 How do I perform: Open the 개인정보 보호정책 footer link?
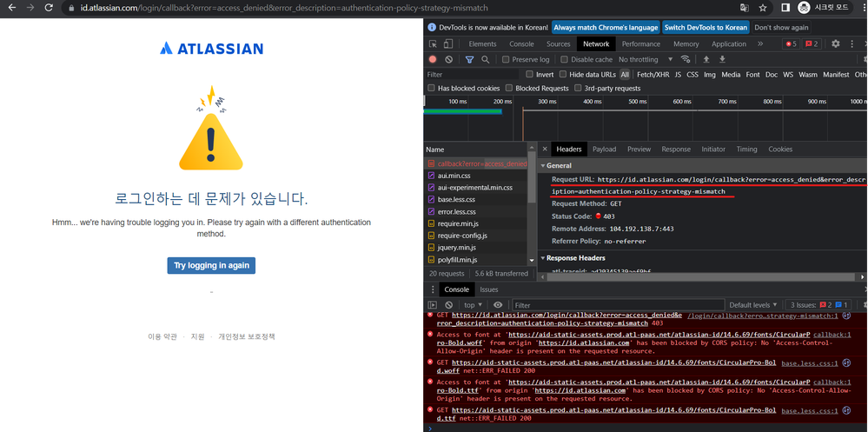[247, 336]
